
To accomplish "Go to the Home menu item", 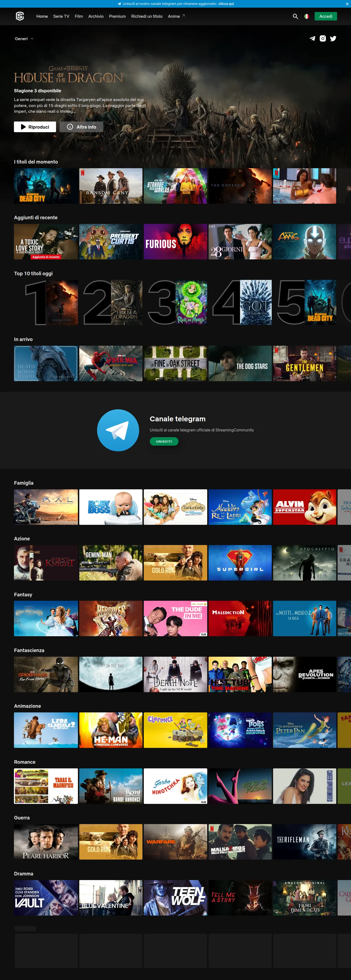I will pyautogui.click(x=42, y=16).
